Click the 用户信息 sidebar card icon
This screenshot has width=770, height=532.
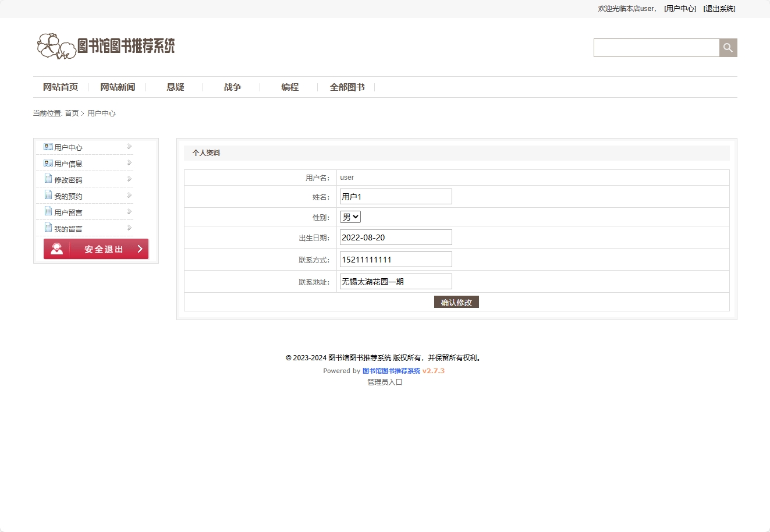(48, 163)
